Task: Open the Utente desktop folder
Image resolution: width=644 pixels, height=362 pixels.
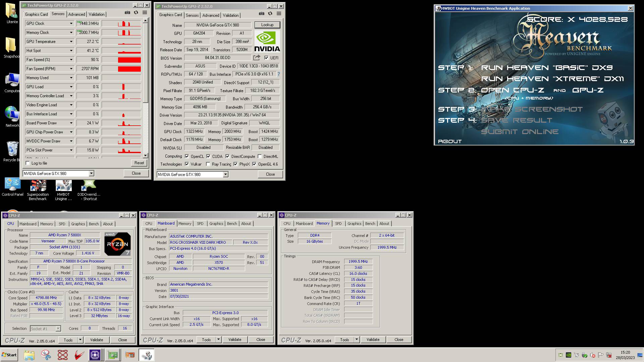Action: [12, 13]
